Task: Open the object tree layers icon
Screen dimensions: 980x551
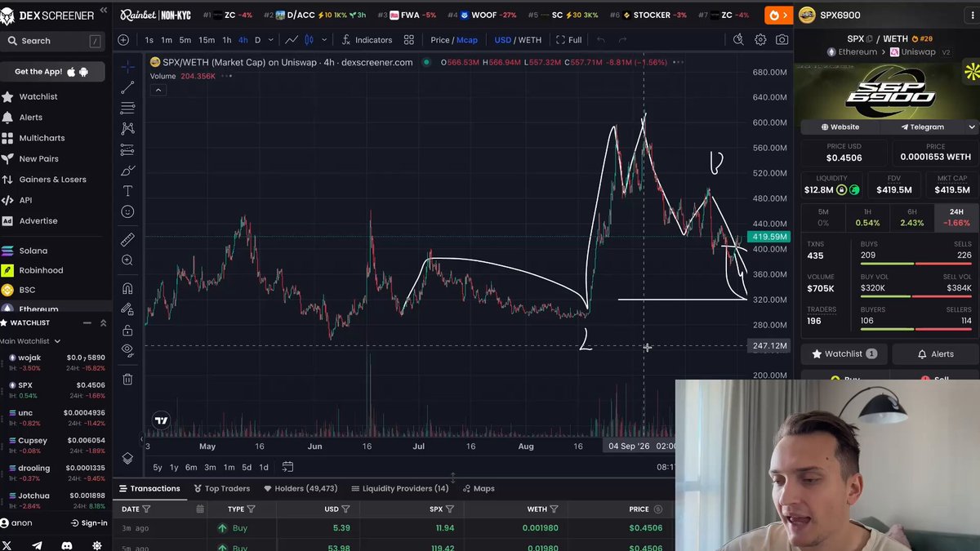Action: pyautogui.click(x=127, y=459)
